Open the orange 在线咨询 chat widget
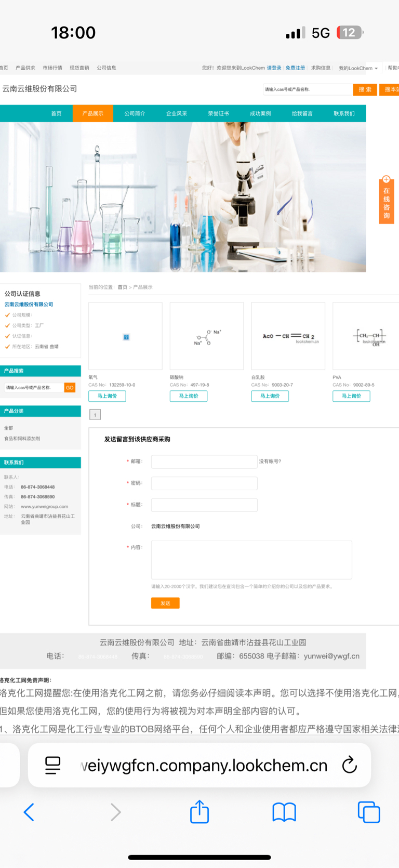This screenshot has height=868, width=399. pyautogui.click(x=387, y=200)
